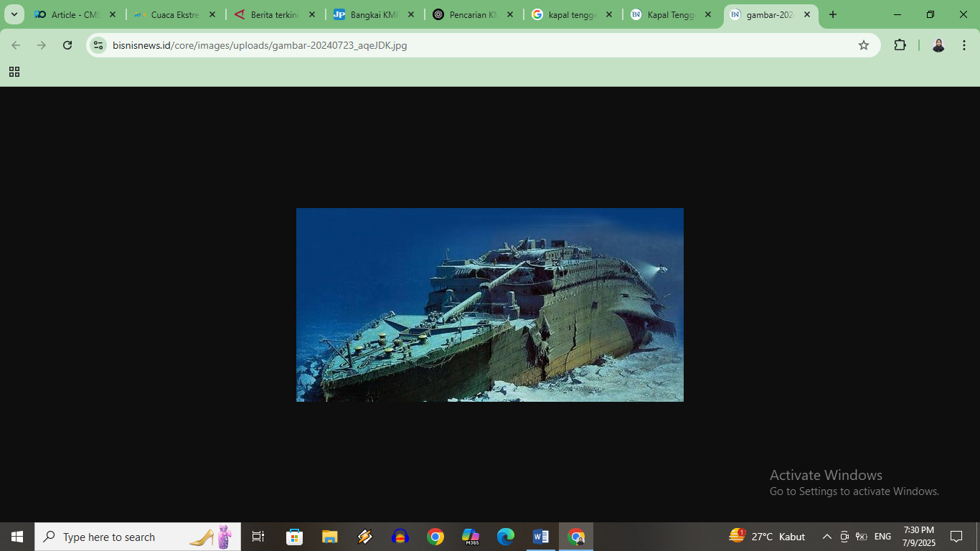The height and width of the screenshot is (551, 980).
Task: Open the Apps grid in bookmarks bar
Action: tap(14, 72)
